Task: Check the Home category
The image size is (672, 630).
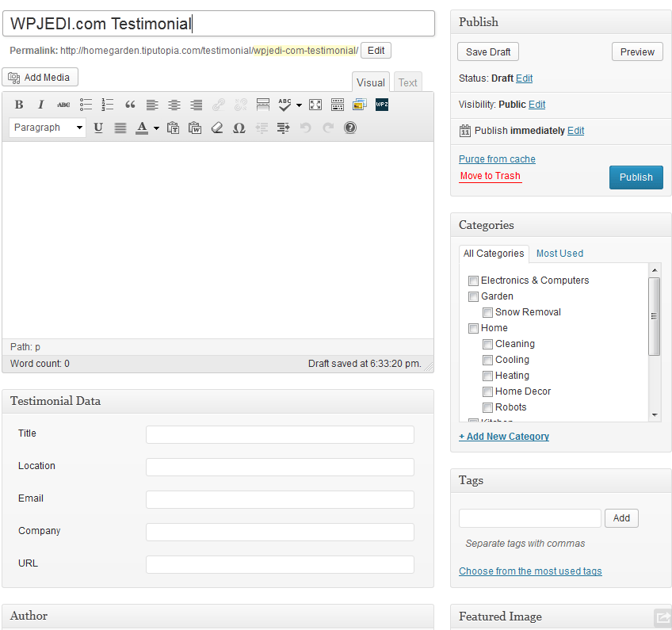Action: (473, 328)
